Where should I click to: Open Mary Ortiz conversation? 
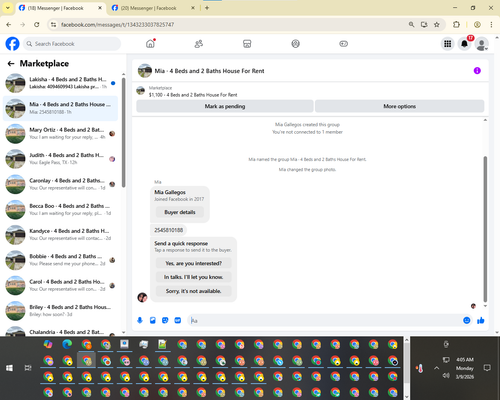coord(61,133)
